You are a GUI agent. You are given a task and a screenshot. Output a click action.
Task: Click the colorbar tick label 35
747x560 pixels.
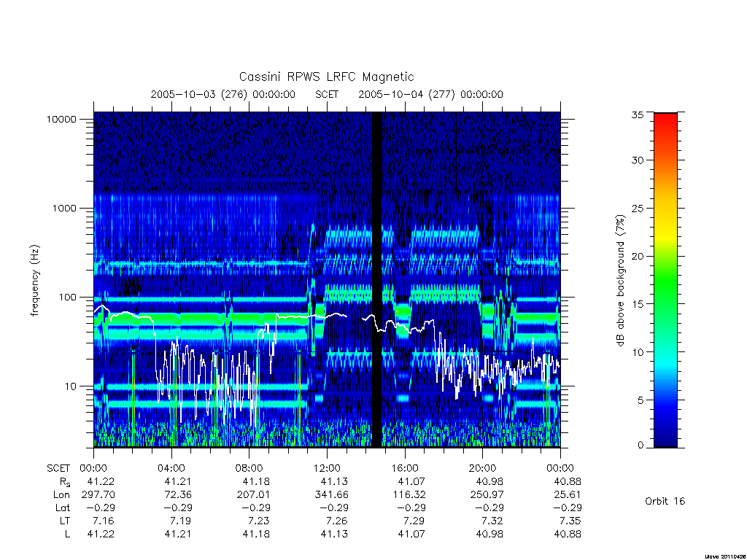pos(638,114)
